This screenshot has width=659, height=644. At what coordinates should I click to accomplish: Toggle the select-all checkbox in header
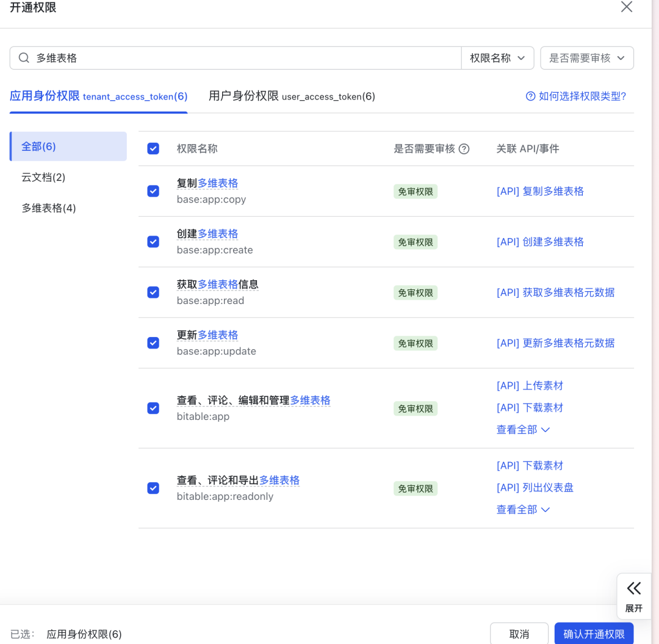[x=153, y=149]
